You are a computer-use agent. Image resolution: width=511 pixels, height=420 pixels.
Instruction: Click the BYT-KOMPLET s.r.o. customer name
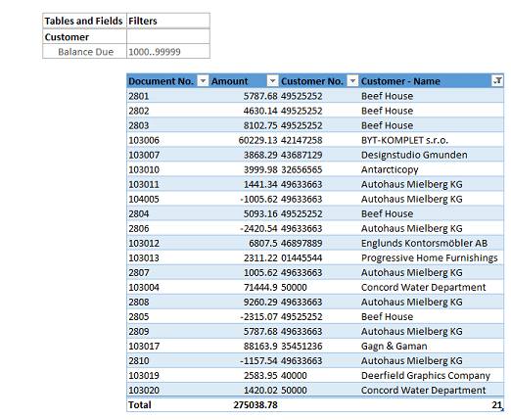(x=404, y=140)
